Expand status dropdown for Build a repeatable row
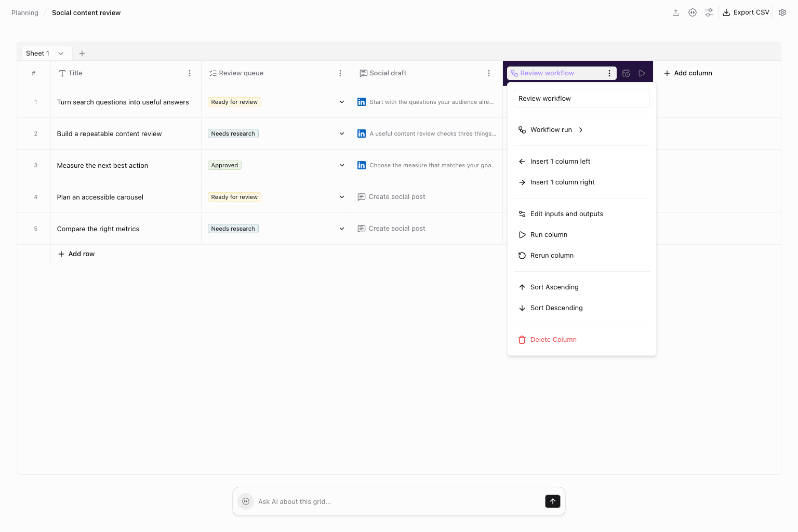Image resolution: width=798 pixels, height=532 pixels. [x=342, y=134]
